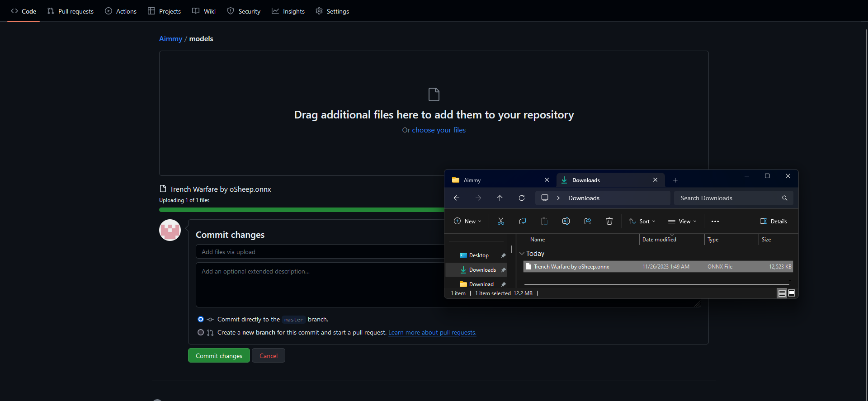868x401 pixels.
Task: Click the Share icon in Explorer toolbar
Action: point(587,221)
